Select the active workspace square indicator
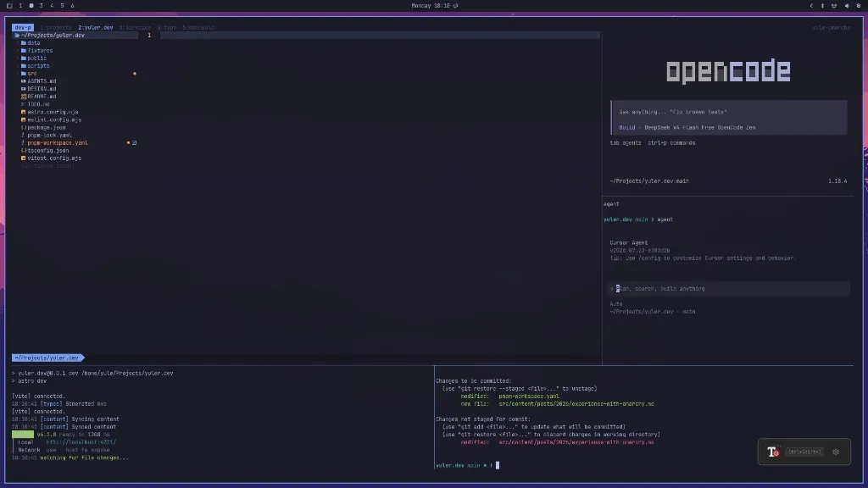The image size is (868, 488). pos(31,6)
